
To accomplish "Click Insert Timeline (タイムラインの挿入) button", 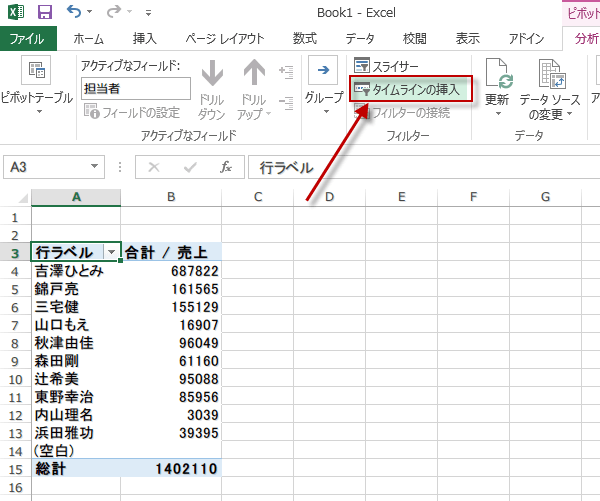I will click(410, 89).
